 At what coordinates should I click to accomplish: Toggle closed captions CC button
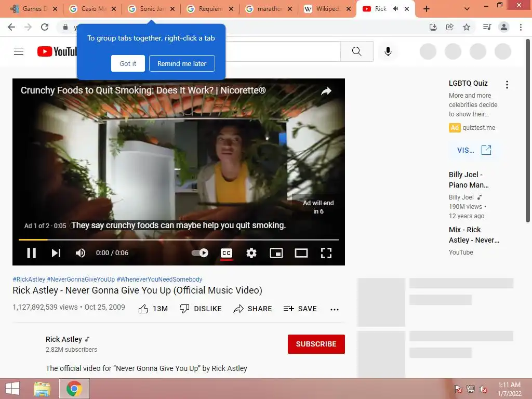(227, 253)
